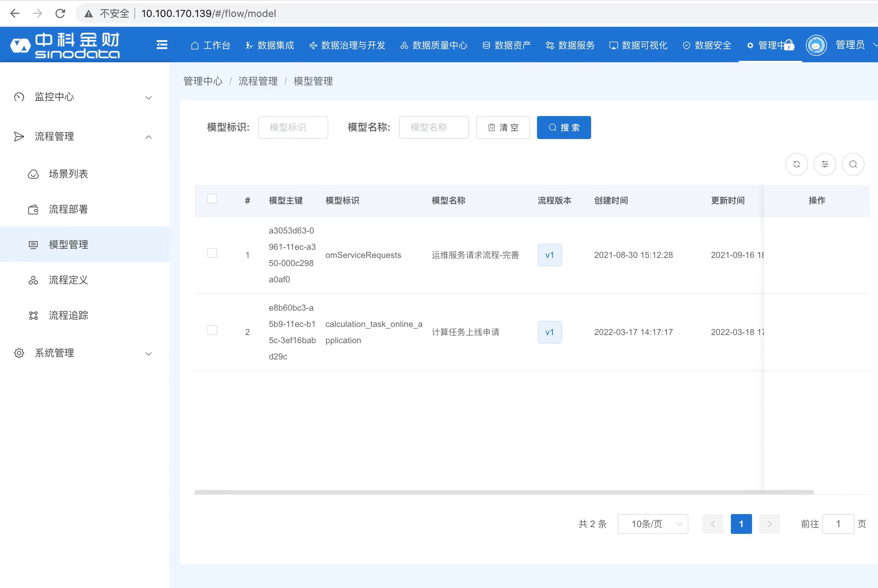
Task: Check the omServiceRequests row checkbox
Action: click(x=212, y=253)
